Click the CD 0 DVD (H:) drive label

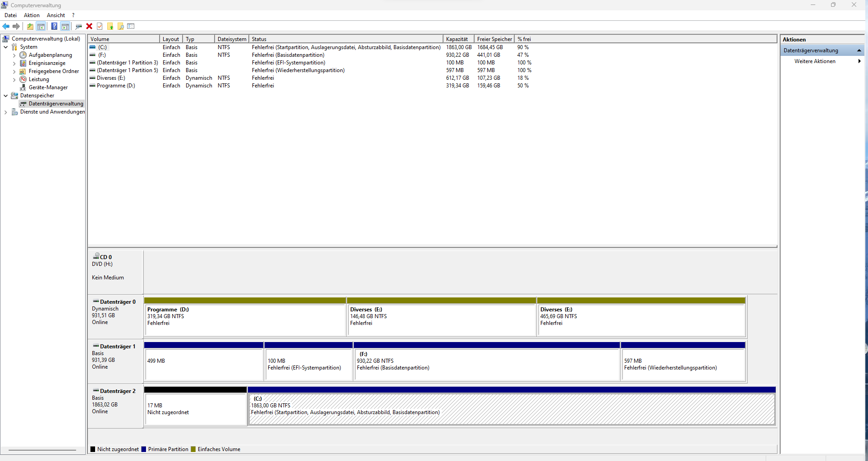[x=116, y=272]
